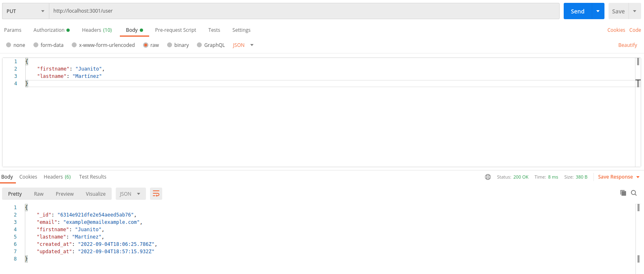
Task: Switch response view to Raw
Action: click(39, 194)
